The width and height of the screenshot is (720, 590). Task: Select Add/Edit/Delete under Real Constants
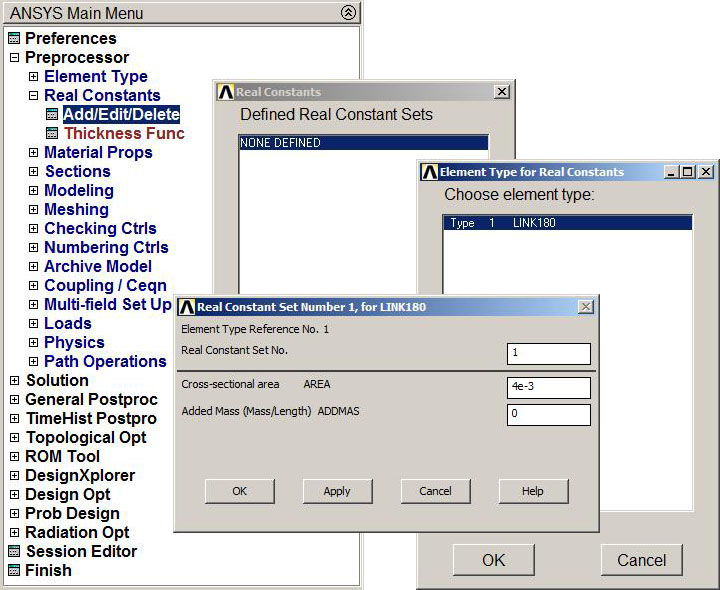[x=120, y=115]
